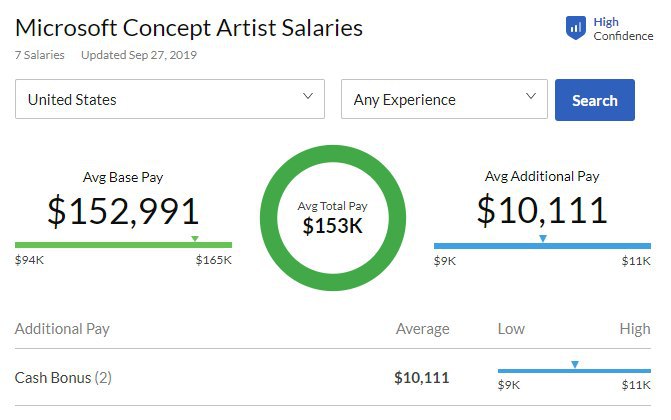Click the chevron arrow in Any Experience field
The width and height of the screenshot is (671, 420).
point(531,96)
